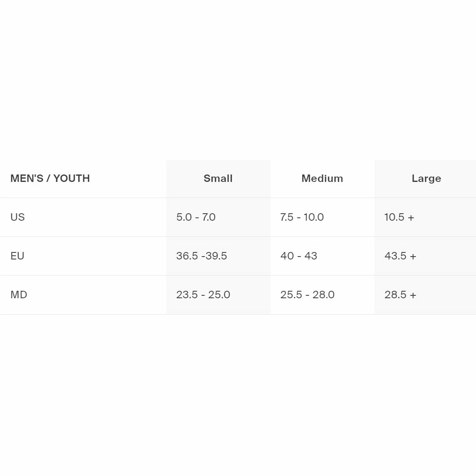Click the US Small value 5.0 - 7.0
The image size is (476, 476).
[x=196, y=217]
